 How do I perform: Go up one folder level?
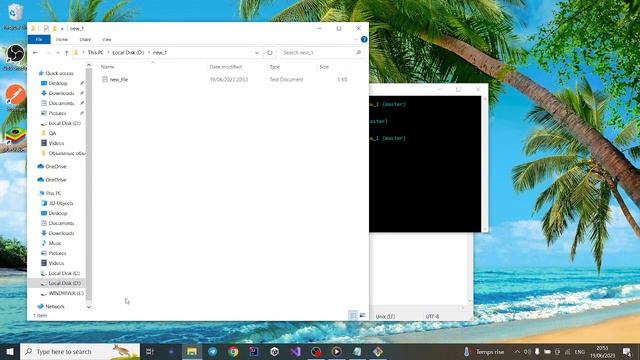coord(67,53)
